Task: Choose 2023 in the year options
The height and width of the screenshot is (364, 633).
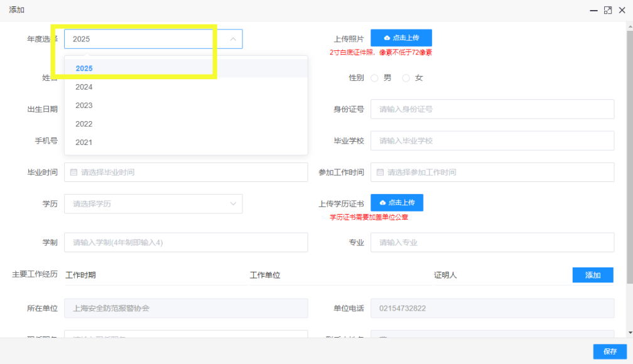Action: tap(84, 105)
